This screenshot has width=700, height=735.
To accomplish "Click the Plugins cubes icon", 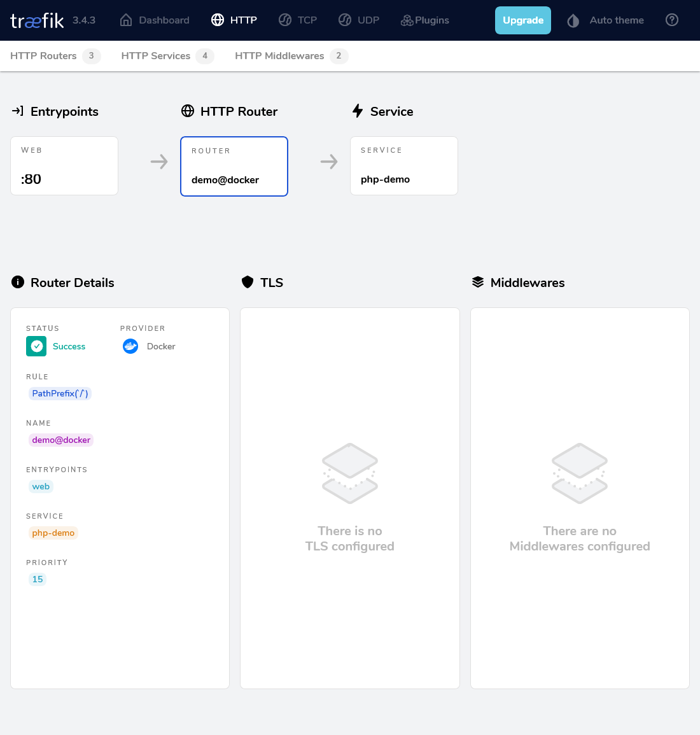I will 407,20.
